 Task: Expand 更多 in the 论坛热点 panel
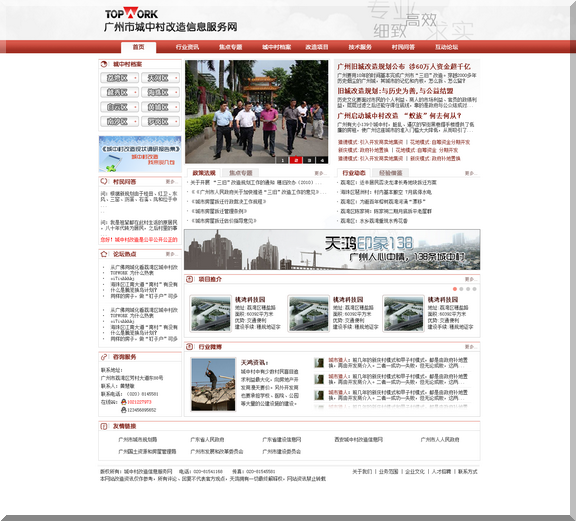[x=171, y=254]
